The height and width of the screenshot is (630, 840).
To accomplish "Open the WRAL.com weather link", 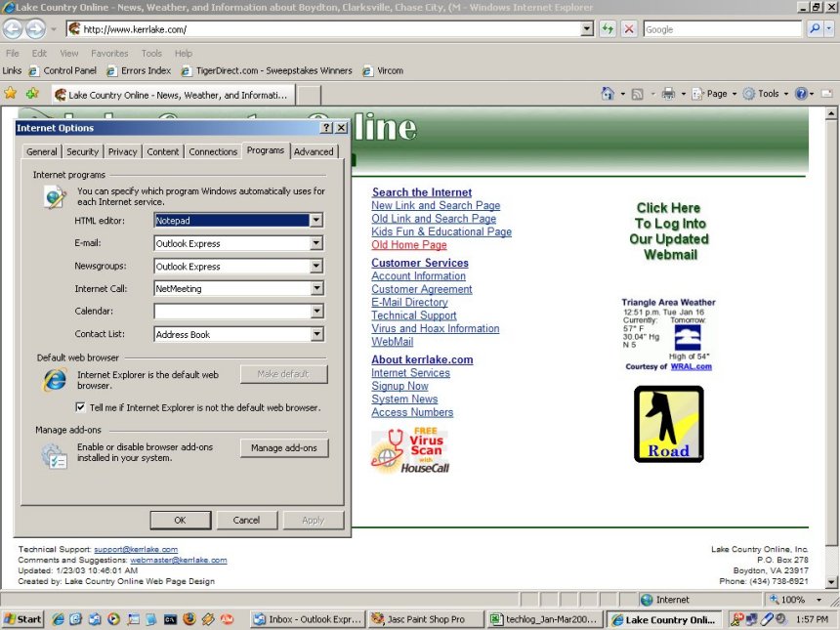I will (692, 366).
